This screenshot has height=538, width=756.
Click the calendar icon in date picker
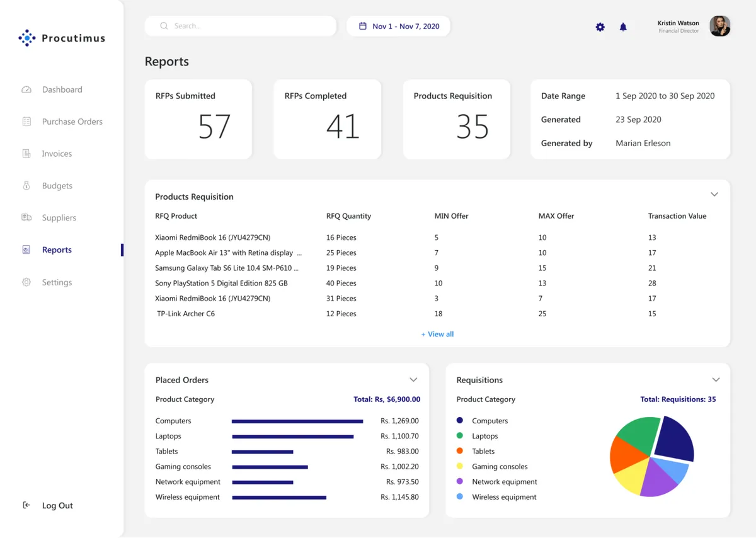coord(363,26)
